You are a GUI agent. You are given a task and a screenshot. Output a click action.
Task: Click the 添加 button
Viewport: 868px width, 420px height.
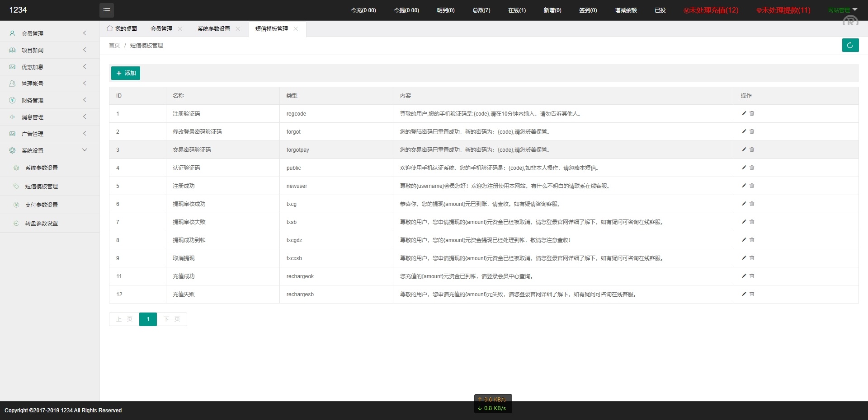click(x=126, y=73)
